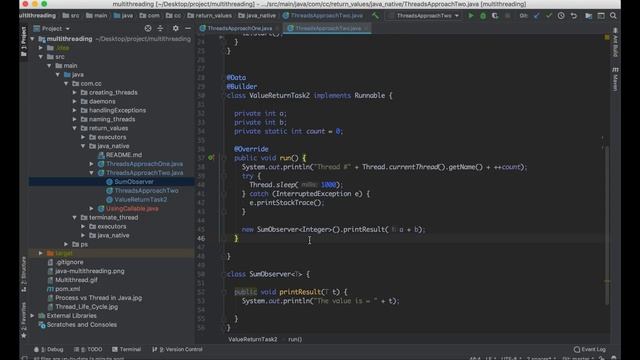Select Scratches and Consoles

click(82, 325)
